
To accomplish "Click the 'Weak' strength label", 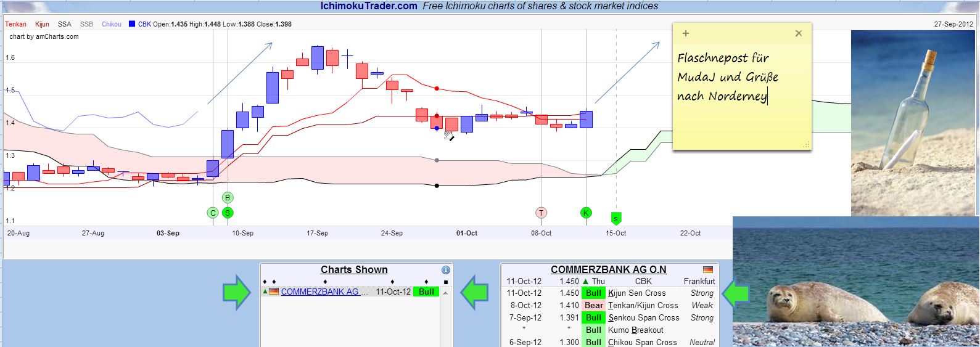I will (702, 305).
